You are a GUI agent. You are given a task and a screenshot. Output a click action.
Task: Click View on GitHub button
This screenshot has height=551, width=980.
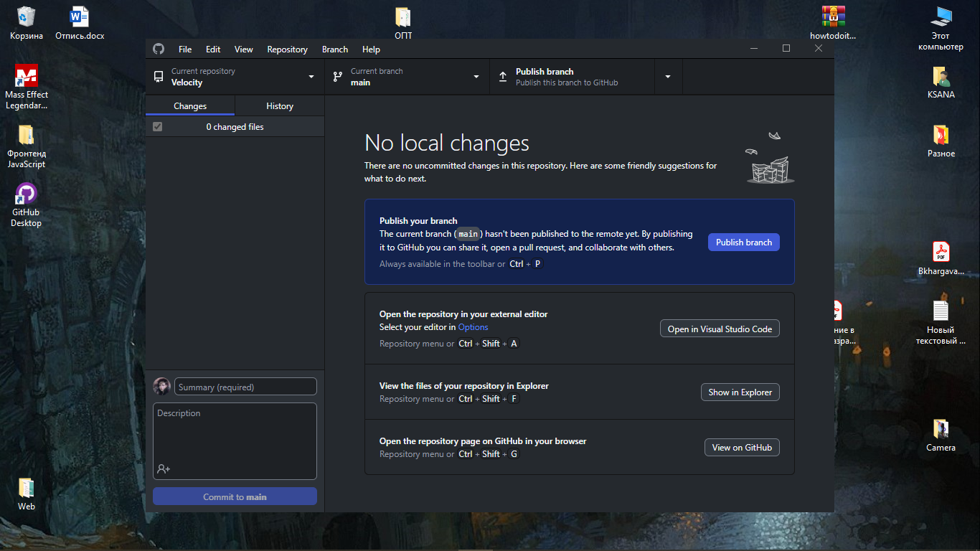(742, 448)
